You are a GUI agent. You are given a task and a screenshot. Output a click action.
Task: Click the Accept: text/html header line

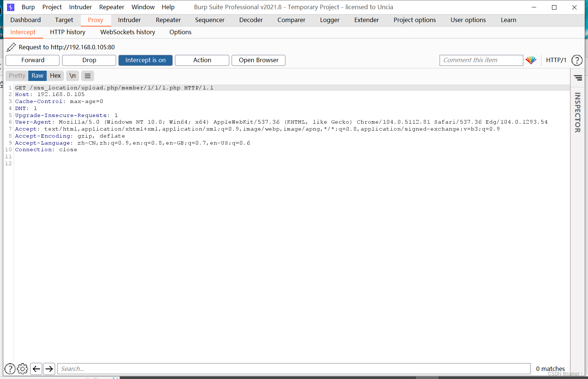click(x=258, y=129)
